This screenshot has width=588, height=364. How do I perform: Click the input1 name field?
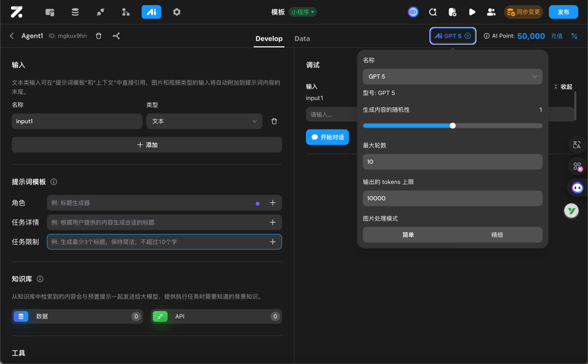click(x=77, y=121)
